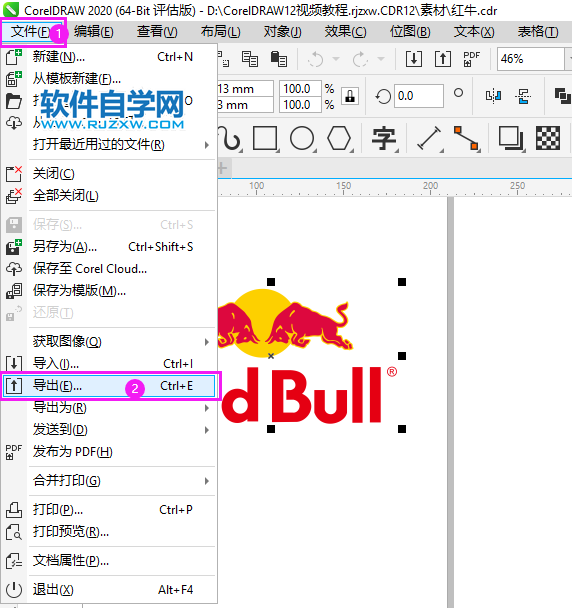
Task: Expand 合并打印(G) submenu
Action: click(x=109, y=481)
